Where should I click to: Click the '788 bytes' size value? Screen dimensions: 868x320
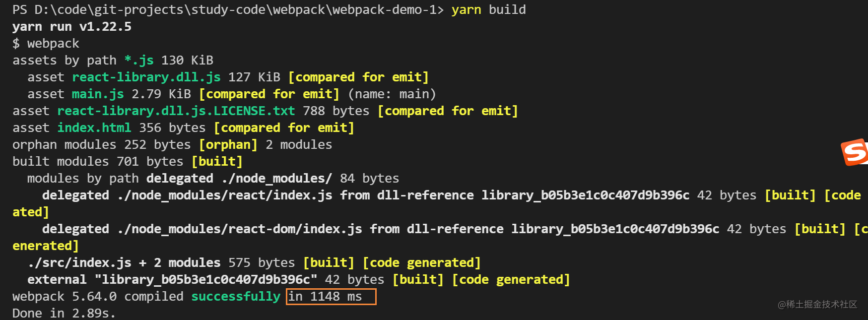point(336,111)
